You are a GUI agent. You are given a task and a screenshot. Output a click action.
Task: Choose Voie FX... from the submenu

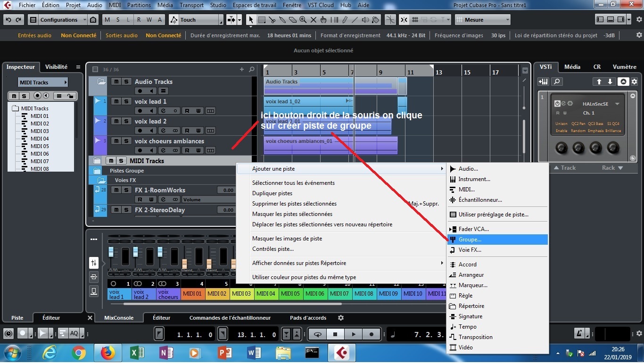[498, 250]
